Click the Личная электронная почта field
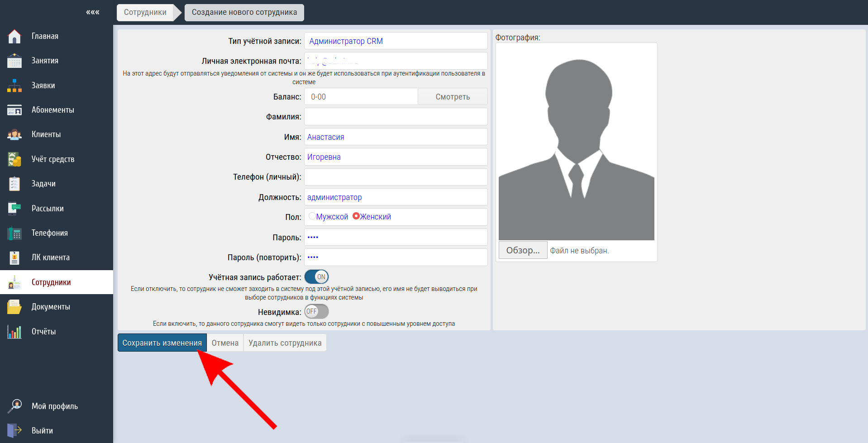The image size is (868, 443). click(x=396, y=61)
